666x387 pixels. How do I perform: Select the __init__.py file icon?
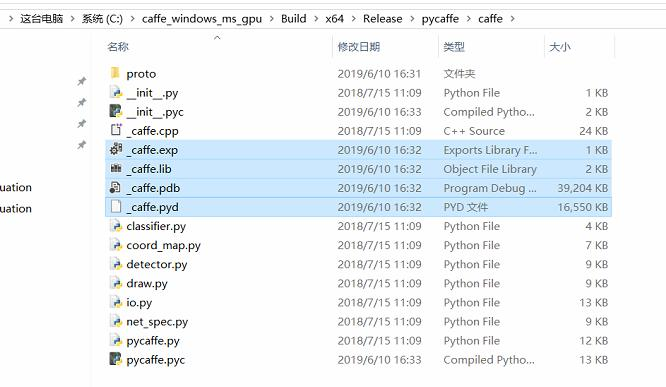[116, 92]
